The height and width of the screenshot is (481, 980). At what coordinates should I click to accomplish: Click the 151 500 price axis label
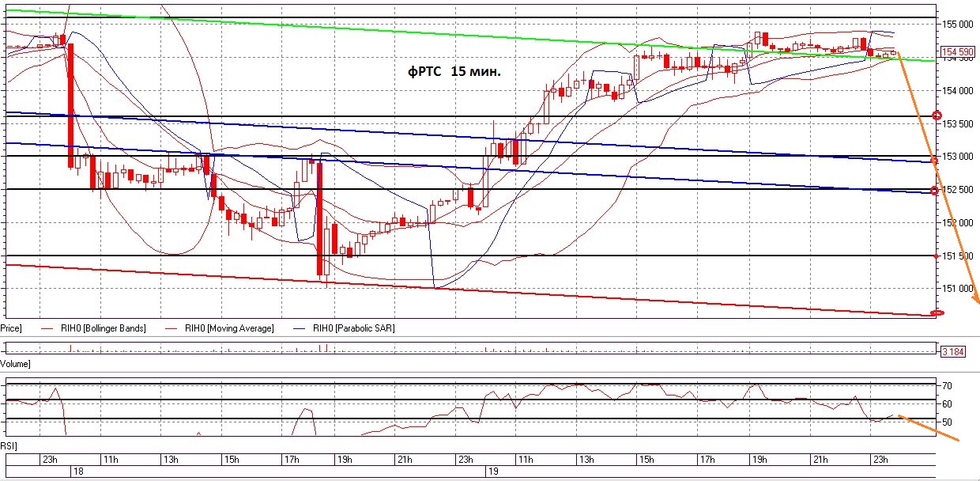click(957, 256)
